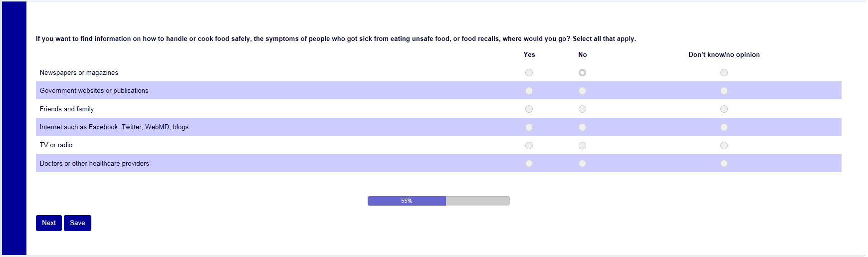
Task: Select No for Doctors or healthcare providers
Action: [582, 164]
